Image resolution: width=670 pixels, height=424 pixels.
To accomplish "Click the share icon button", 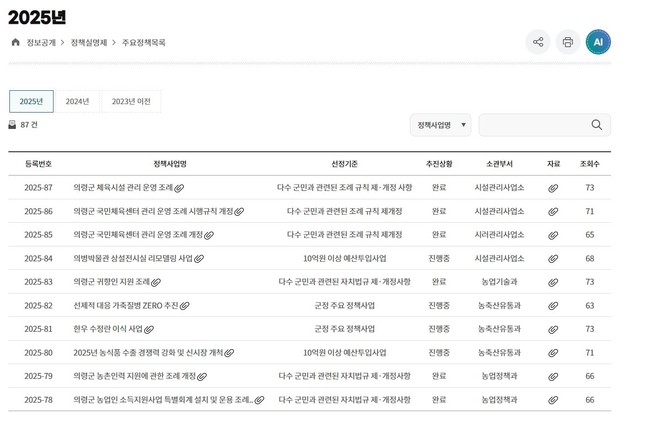I will click(x=538, y=42).
